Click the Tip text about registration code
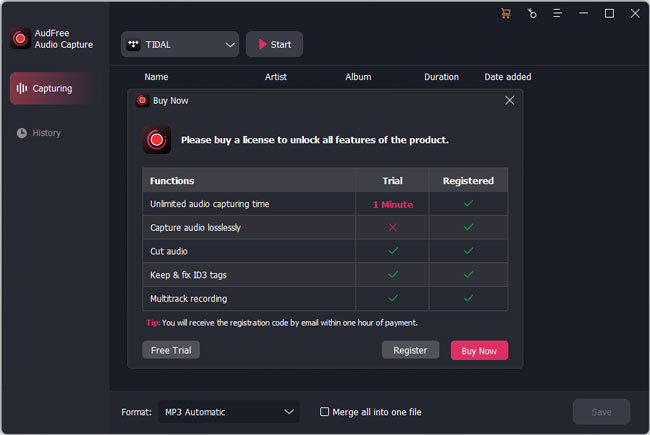650x435 pixels. (282, 323)
